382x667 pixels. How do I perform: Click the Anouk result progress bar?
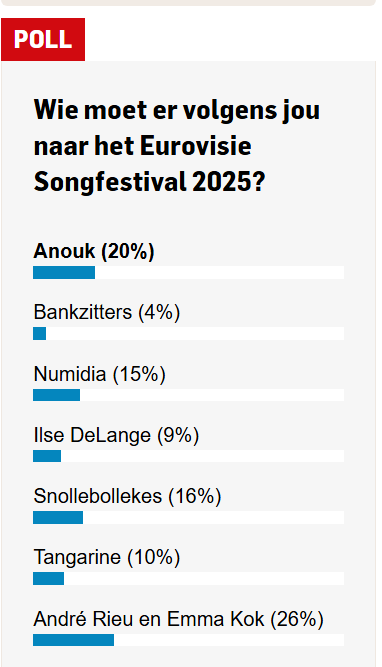click(188, 273)
